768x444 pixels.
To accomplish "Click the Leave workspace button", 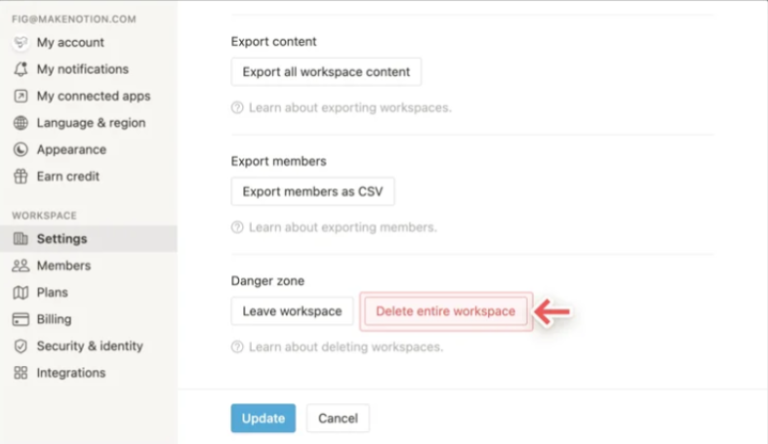I will [x=292, y=311].
